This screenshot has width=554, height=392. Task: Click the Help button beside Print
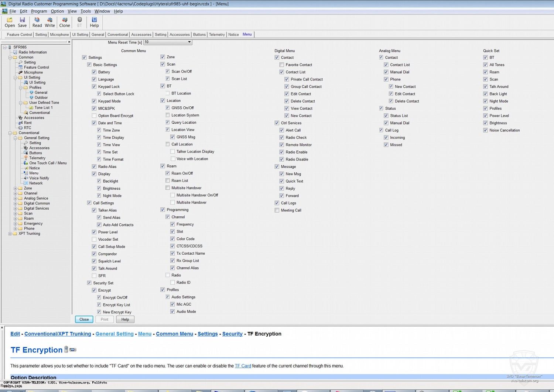125,320
